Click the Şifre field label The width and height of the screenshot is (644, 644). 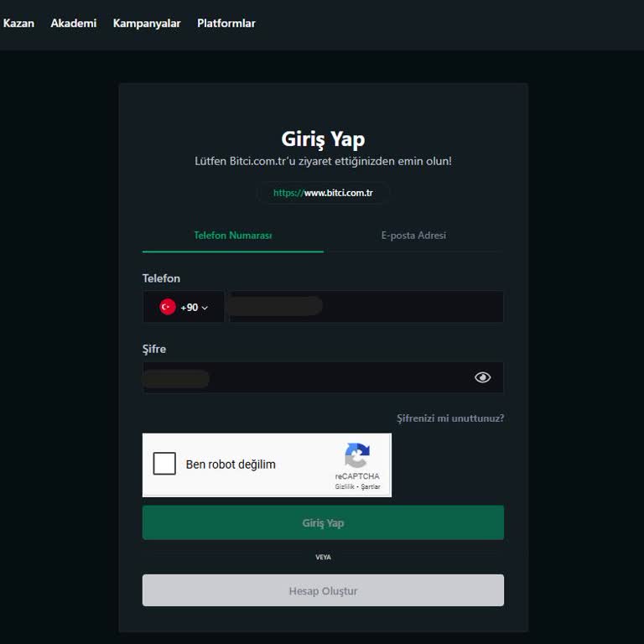[x=154, y=349]
